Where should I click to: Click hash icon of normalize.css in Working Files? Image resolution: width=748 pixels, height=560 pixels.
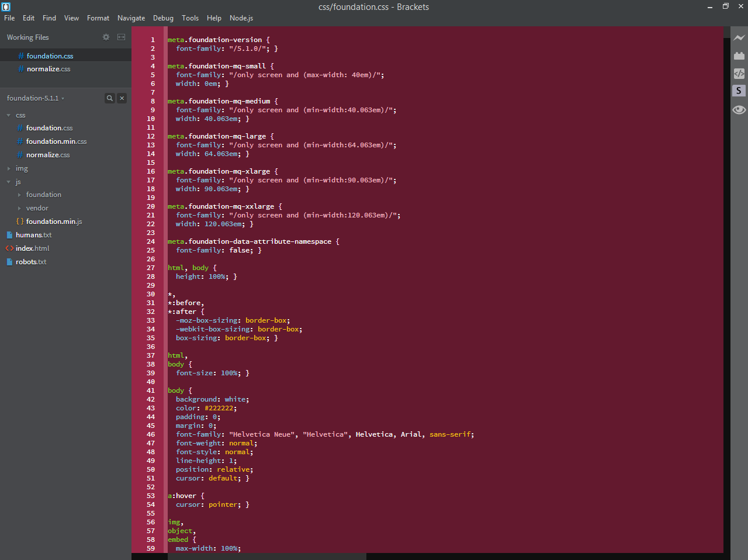coord(21,69)
